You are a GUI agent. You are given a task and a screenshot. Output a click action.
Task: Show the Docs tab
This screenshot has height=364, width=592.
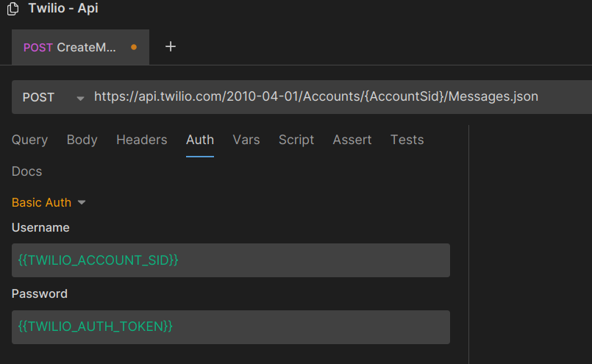click(26, 171)
